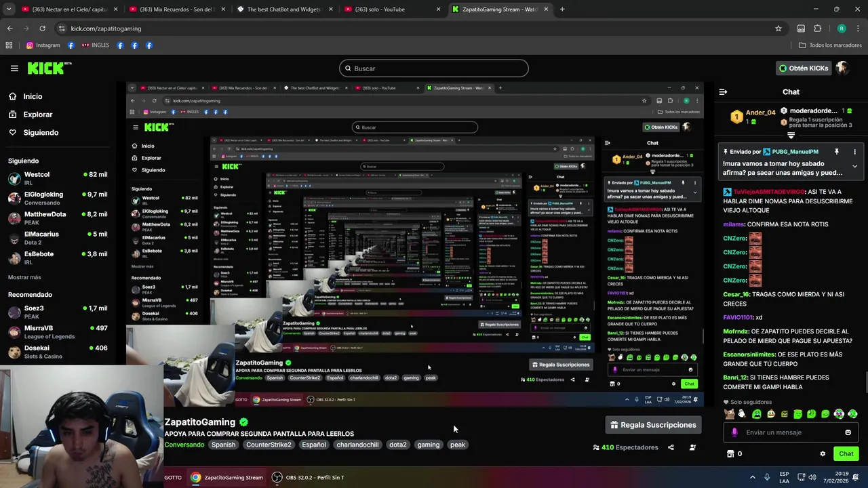The image size is (868, 488).
Task: Select the cat emote in quick emotes
Action: tap(729, 413)
